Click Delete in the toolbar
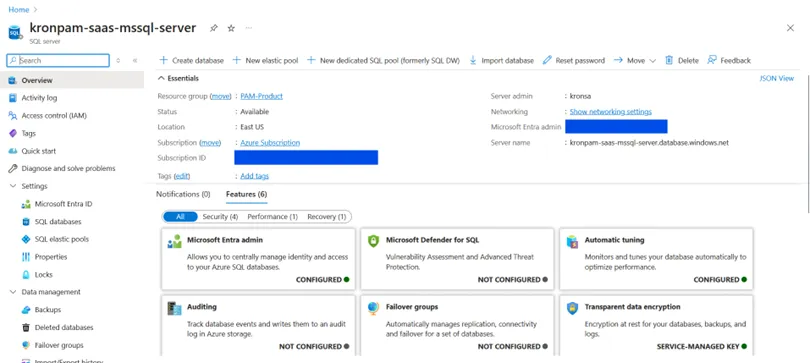The width and height of the screenshot is (810, 363). pyautogui.click(x=682, y=60)
